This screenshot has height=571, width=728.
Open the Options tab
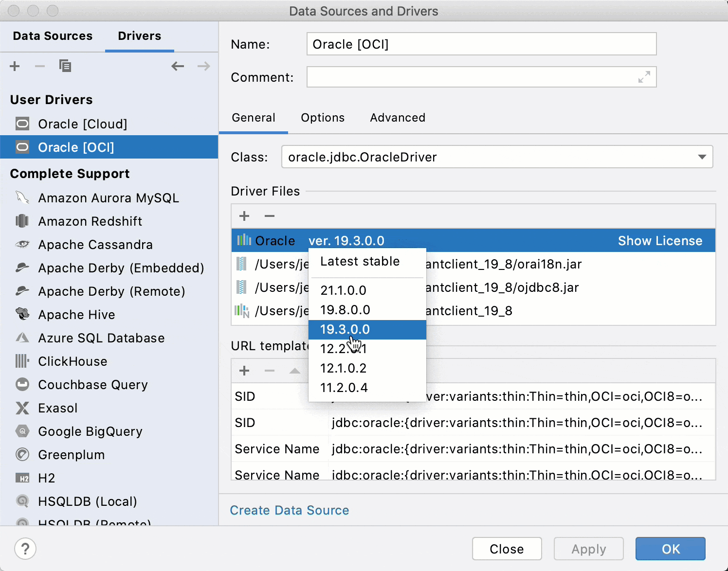pos(322,118)
